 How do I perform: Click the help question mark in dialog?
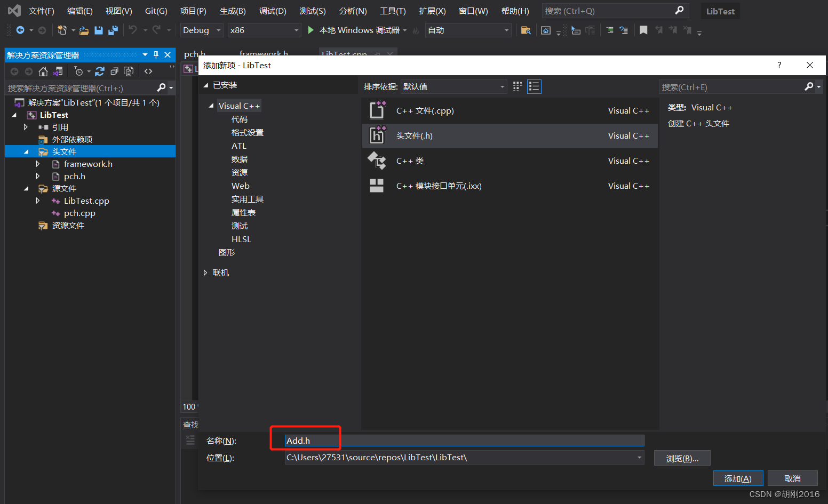779,65
